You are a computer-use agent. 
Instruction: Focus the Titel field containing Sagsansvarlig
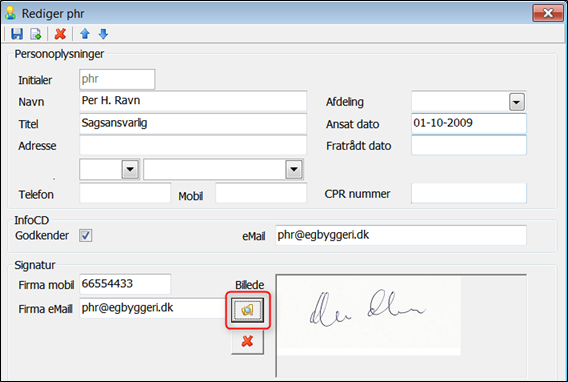coord(193,123)
